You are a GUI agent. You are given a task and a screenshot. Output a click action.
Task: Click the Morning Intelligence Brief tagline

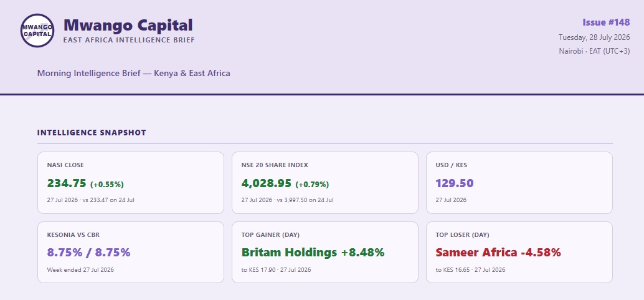click(x=133, y=73)
